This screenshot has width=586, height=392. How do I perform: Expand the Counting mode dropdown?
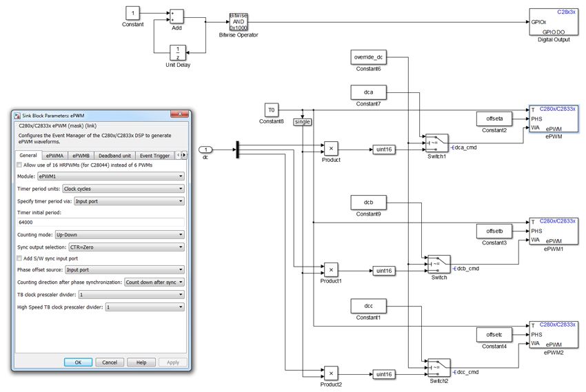(x=119, y=235)
